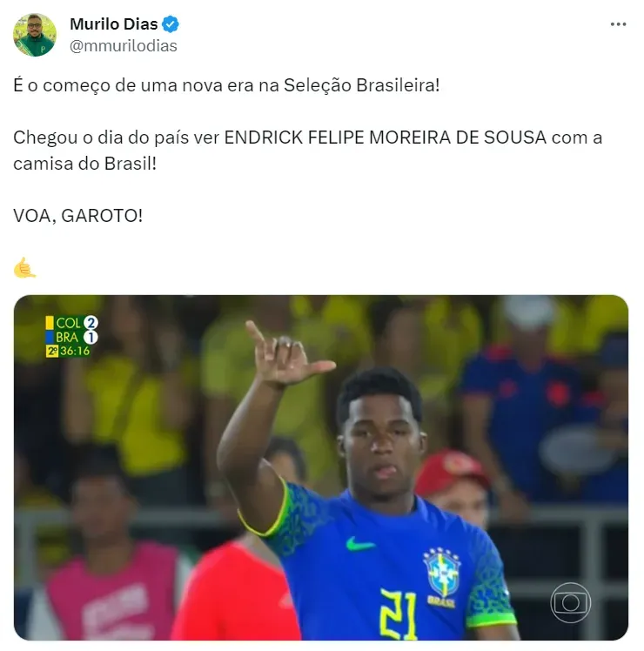The height and width of the screenshot is (651, 644).
Task: Click the CBF Brasil crest on the shirt
Action: [441, 577]
